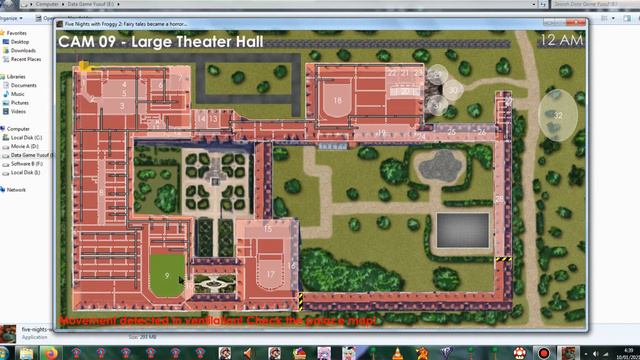Click the red mushroom icon on taskbar
The image size is (640, 360).
point(520,353)
